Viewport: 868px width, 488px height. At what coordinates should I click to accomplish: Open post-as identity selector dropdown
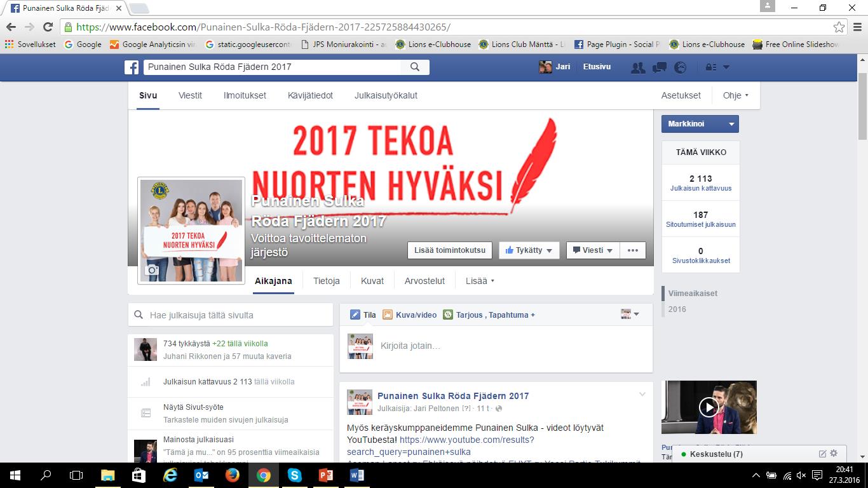pos(630,314)
